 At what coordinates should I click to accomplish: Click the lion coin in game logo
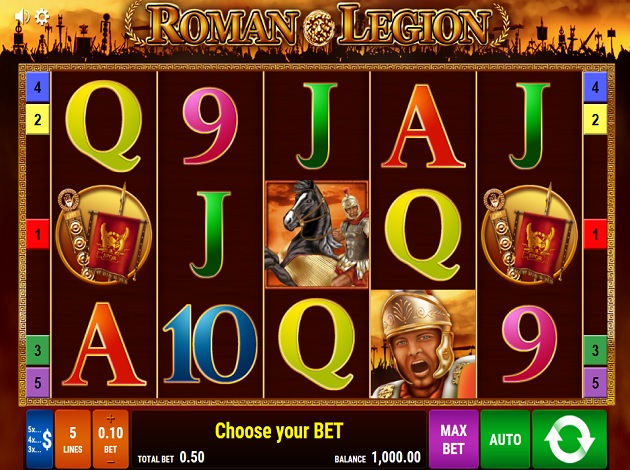(x=319, y=27)
